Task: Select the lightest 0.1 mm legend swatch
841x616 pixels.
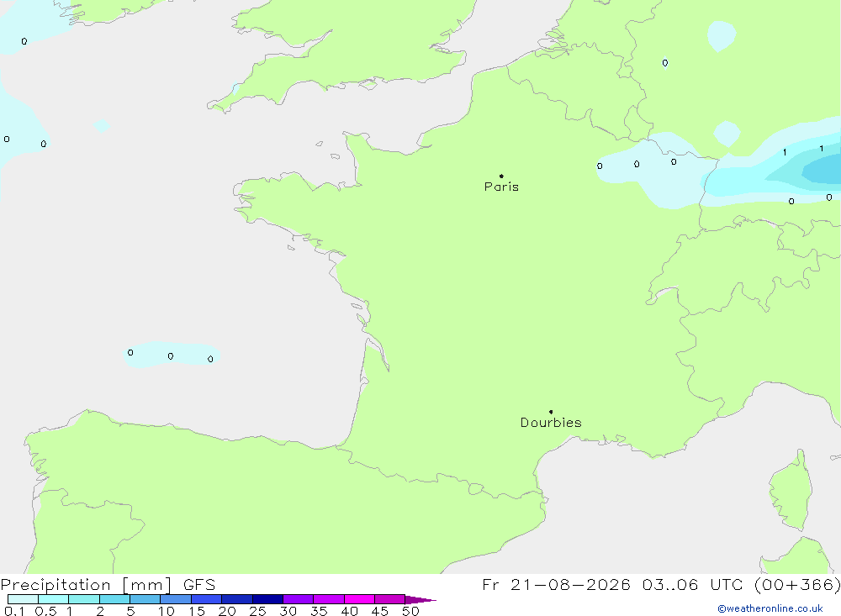Action: 23,599
